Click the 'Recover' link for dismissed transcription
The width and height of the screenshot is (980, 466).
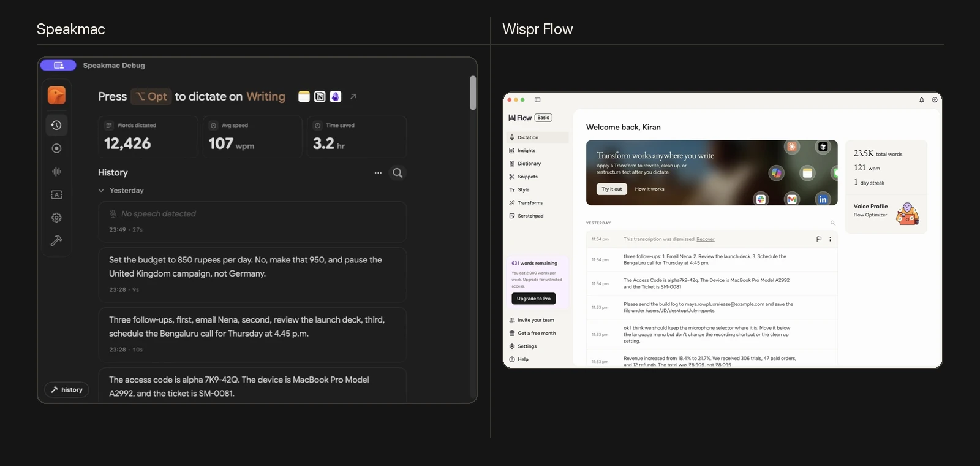tap(706, 239)
